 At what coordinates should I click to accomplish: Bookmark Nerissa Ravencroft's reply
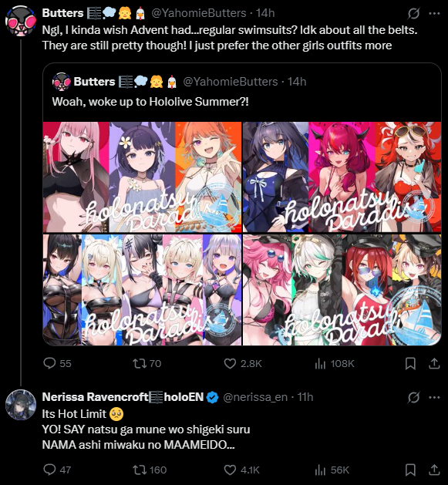(x=410, y=470)
